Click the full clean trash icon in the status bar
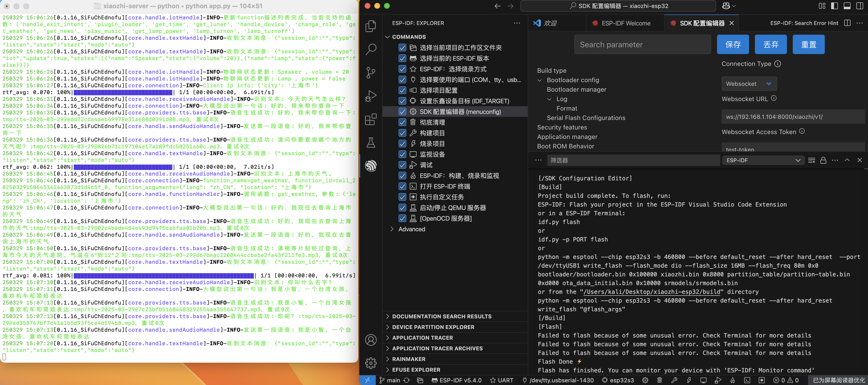The width and height of the screenshot is (868, 385). point(659,380)
